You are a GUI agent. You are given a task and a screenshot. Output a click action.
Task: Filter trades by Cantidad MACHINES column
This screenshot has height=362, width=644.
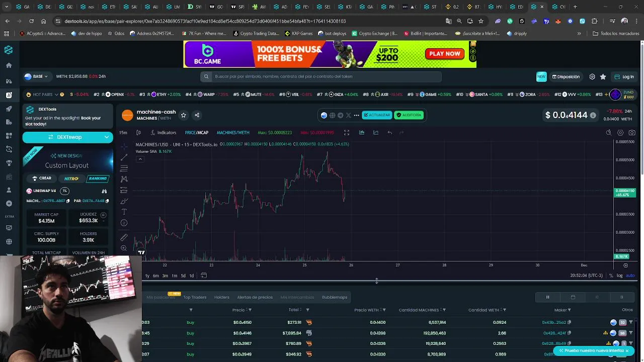[444, 310]
